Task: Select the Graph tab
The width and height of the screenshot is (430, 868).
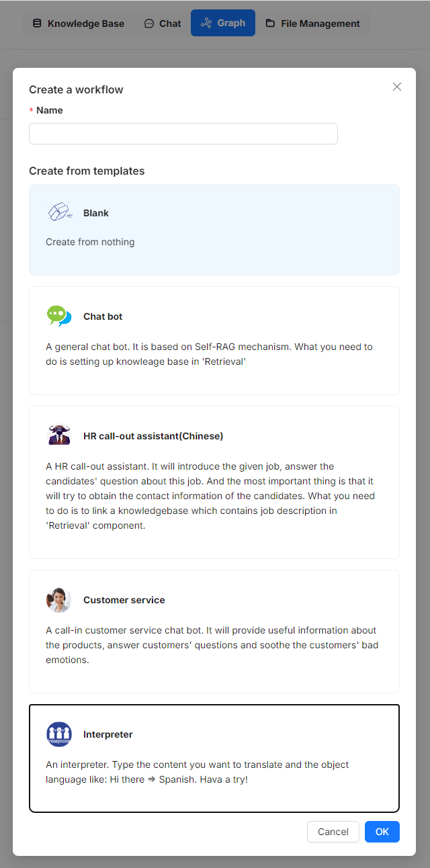Action: pos(223,23)
